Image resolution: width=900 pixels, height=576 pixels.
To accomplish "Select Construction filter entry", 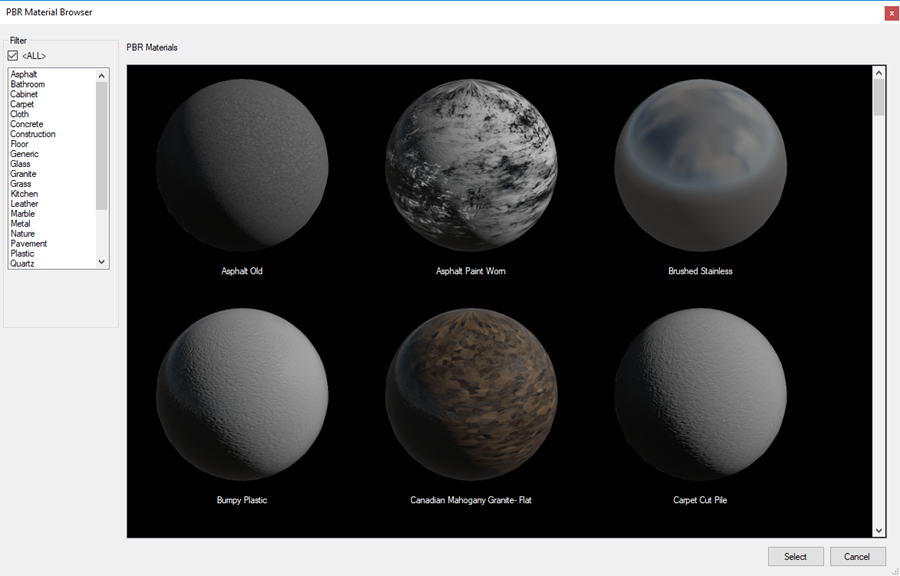I will click(33, 134).
